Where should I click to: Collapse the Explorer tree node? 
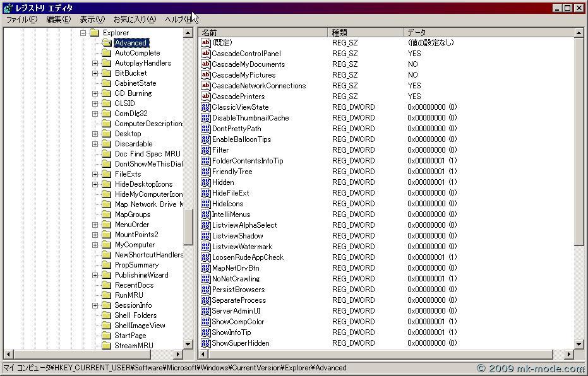(x=83, y=33)
